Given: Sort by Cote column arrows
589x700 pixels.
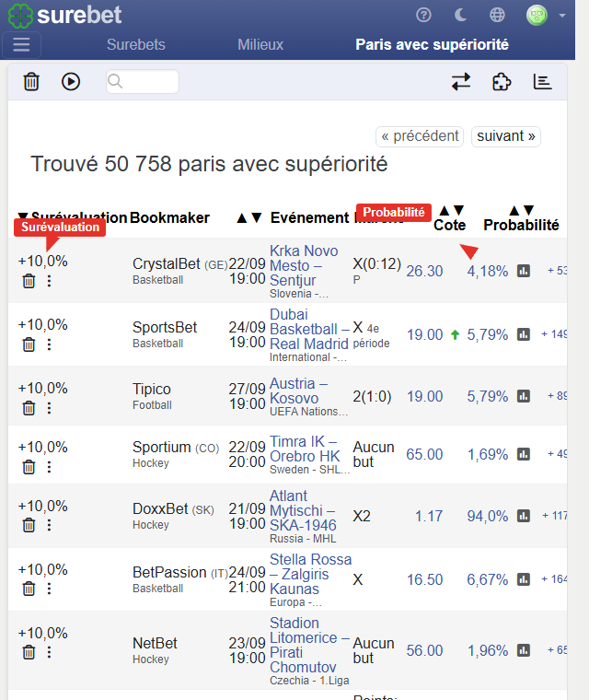Looking at the screenshot, I should [452, 210].
